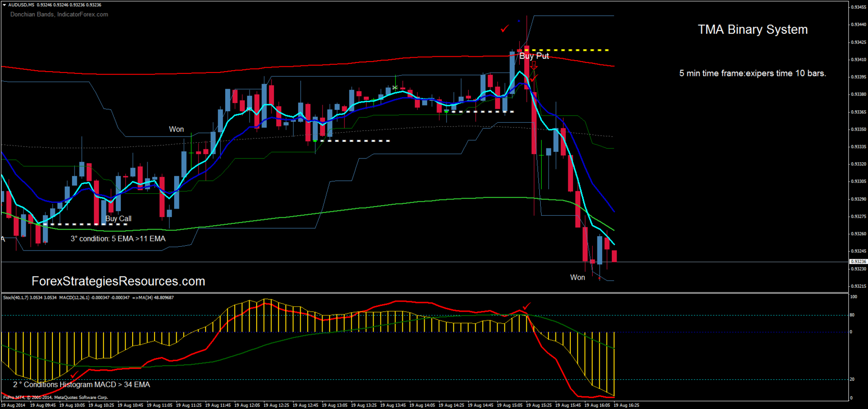Click price axis value 0.93275

click(858, 216)
